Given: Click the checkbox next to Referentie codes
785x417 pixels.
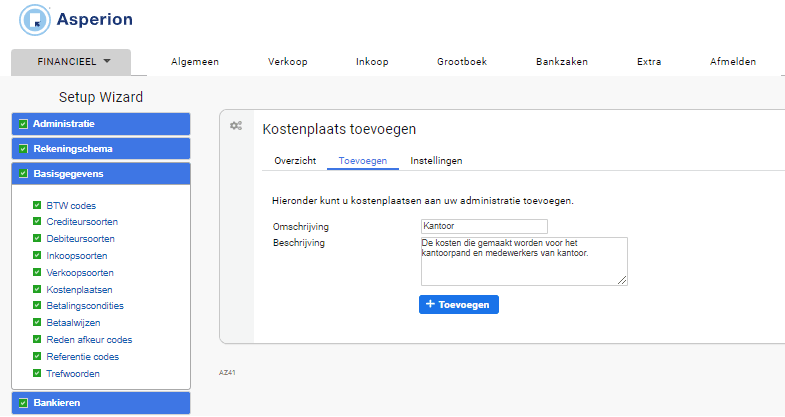Looking at the screenshot, I should tap(37, 356).
